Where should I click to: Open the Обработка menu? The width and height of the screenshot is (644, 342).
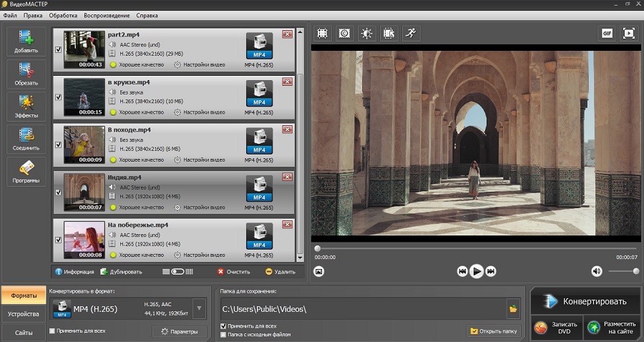point(63,15)
